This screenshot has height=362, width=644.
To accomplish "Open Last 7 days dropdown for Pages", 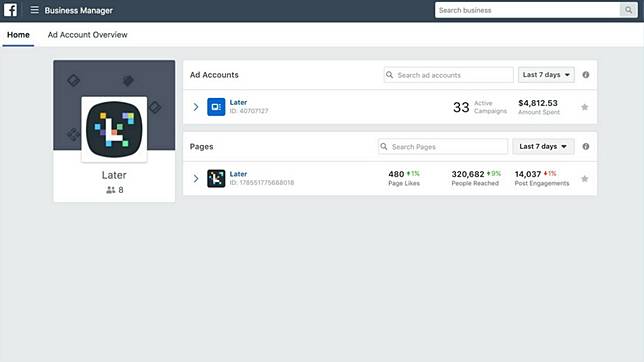I will tap(543, 146).
